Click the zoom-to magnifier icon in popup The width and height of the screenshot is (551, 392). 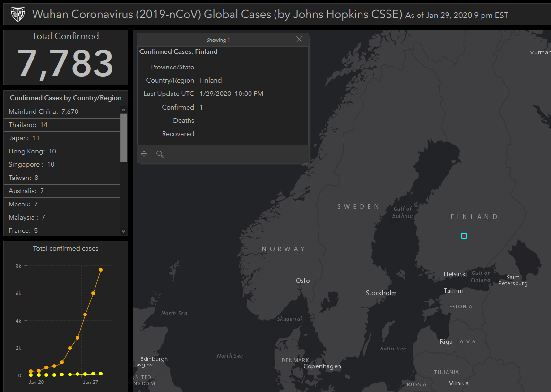click(160, 154)
